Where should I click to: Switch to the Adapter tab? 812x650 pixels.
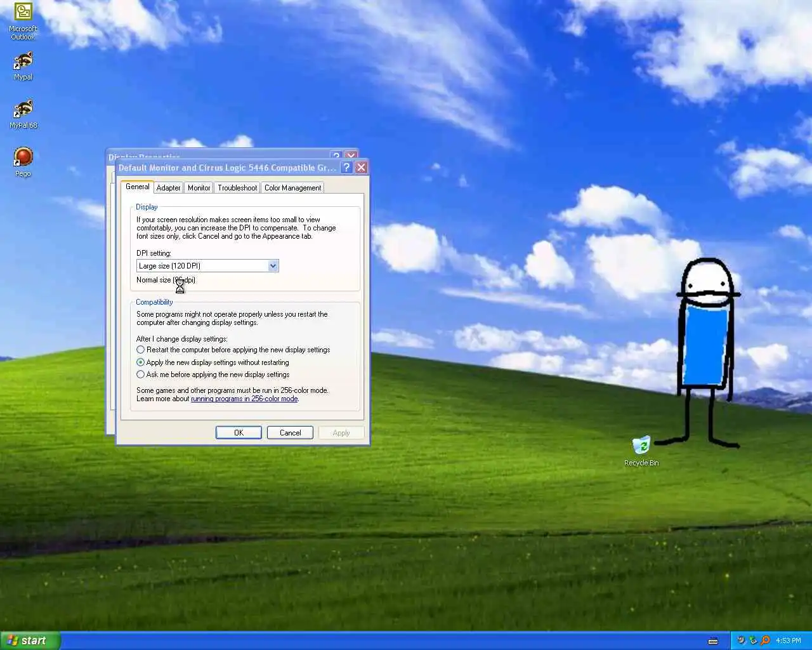point(169,188)
